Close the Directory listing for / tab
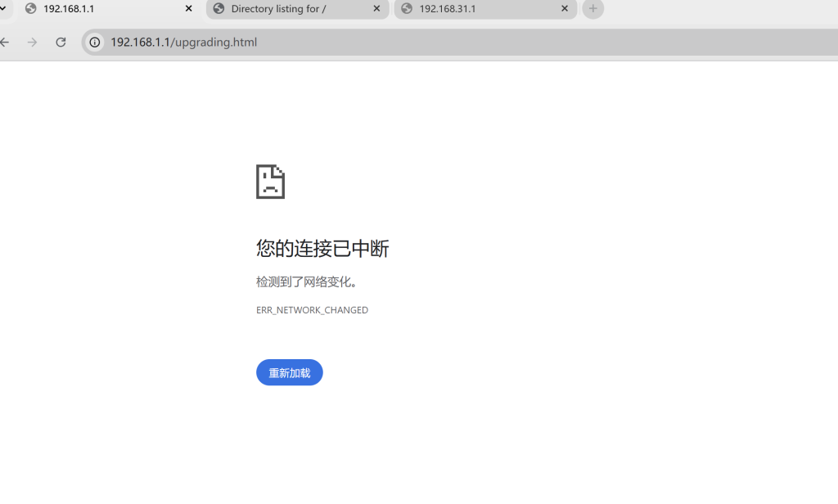This screenshot has height=504, width=838. pyautogui.click(x=376, y=9)
